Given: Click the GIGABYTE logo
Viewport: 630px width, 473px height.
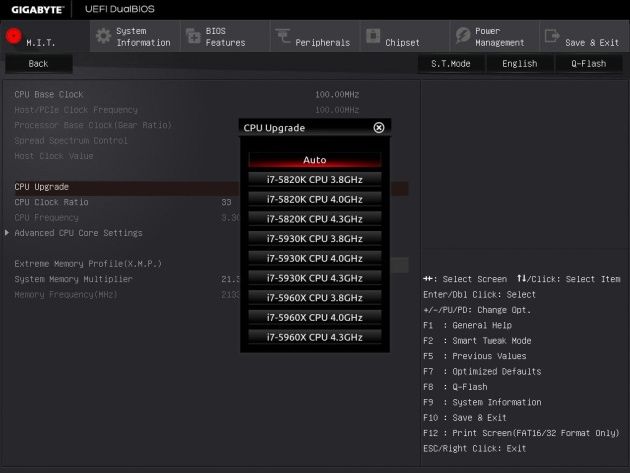Looking at the screenshot, I should pos(37,9).
